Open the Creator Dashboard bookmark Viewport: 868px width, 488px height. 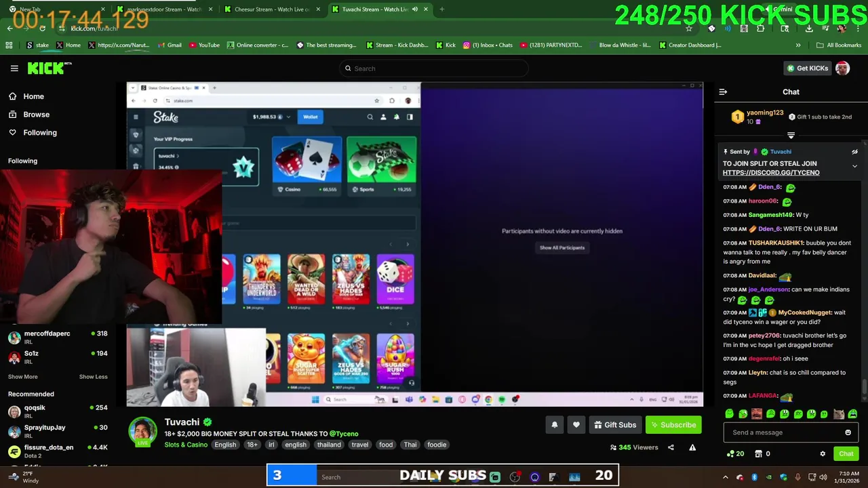pos(690,45)
